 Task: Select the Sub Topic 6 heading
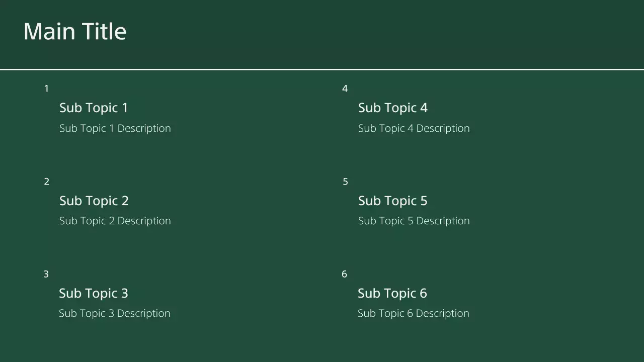(x=392, y=293)
